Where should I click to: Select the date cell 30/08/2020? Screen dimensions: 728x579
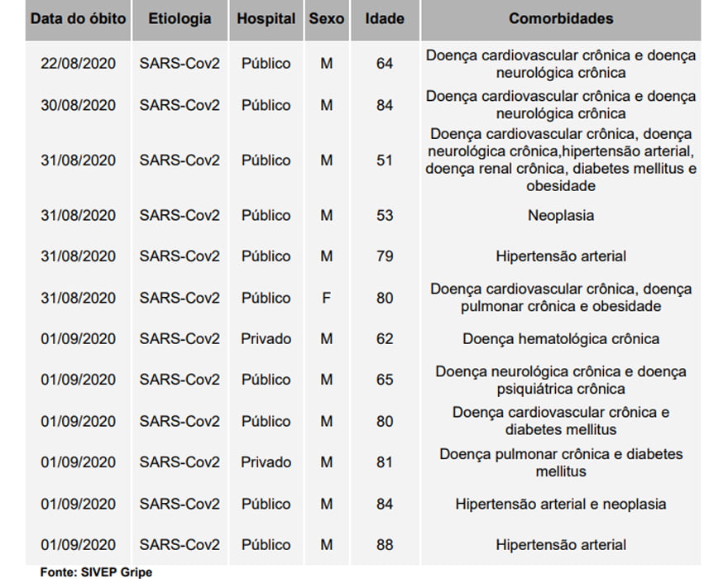point(79,105)
